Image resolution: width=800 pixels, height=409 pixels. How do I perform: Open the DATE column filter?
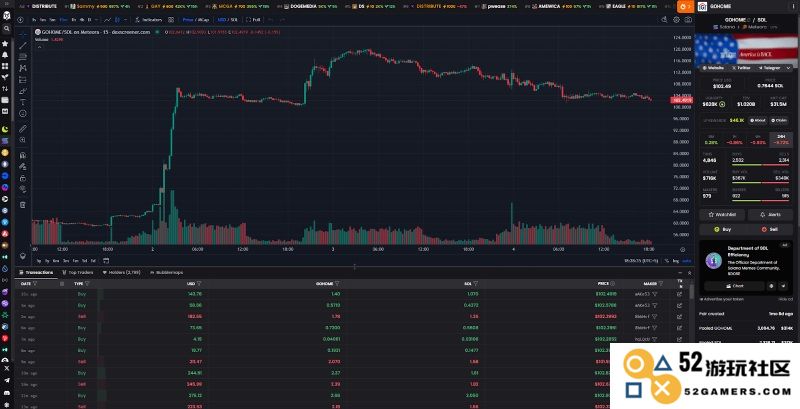35,284
